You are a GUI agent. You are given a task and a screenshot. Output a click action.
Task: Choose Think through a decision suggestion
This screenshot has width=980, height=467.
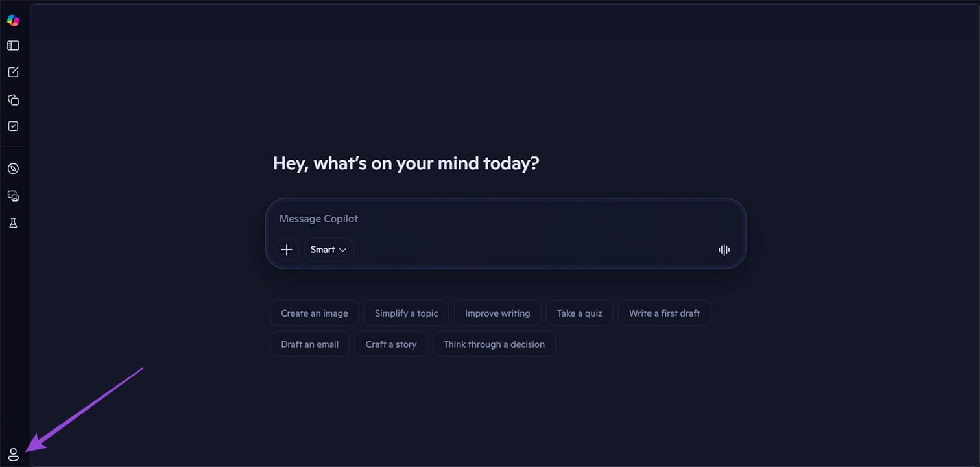point(494,344)
